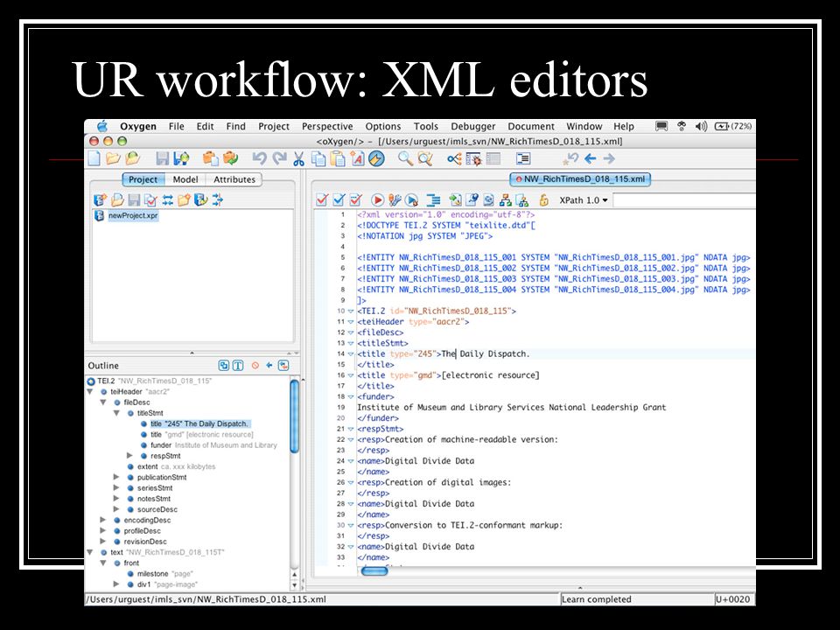
Task: Click the U+0020 status bar entry
Action: 732,599
